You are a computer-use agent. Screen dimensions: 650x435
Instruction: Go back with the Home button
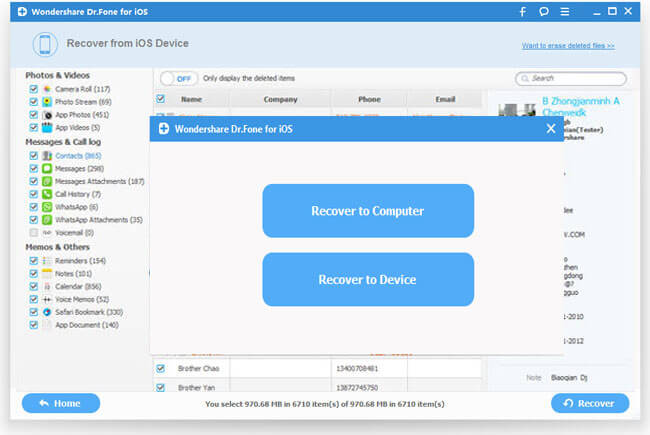61,403
